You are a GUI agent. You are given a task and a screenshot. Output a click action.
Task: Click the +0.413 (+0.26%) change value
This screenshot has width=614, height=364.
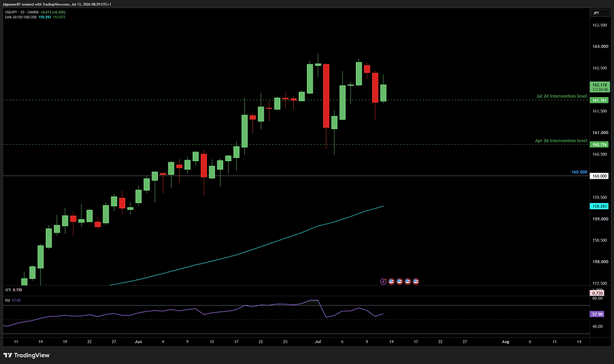point(53,13)
